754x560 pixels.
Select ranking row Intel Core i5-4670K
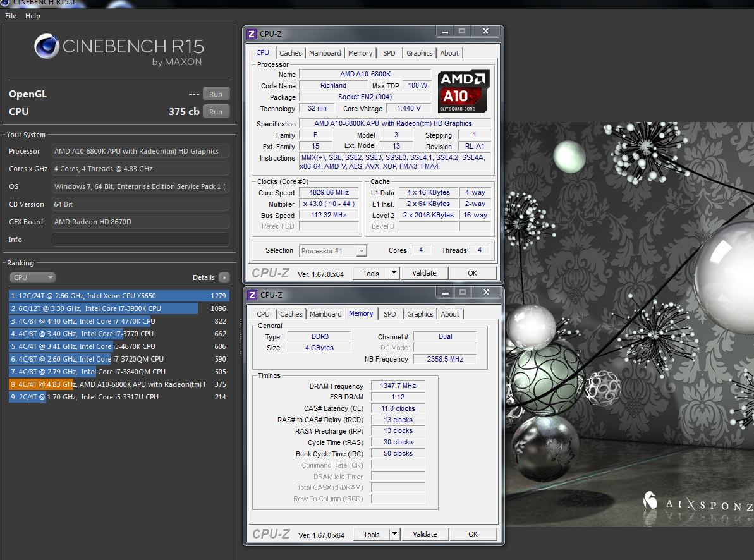119,346
